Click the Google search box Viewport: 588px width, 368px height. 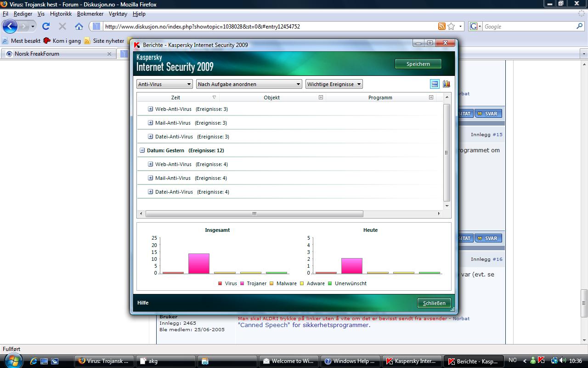pyautogui.click(x=529, y=26)
